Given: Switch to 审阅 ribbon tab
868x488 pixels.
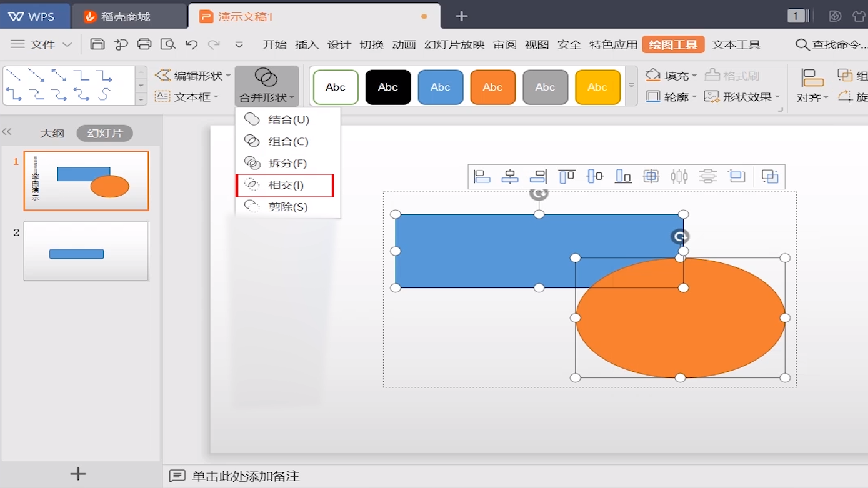Looking at the screenshot, I should pos(505,44).
